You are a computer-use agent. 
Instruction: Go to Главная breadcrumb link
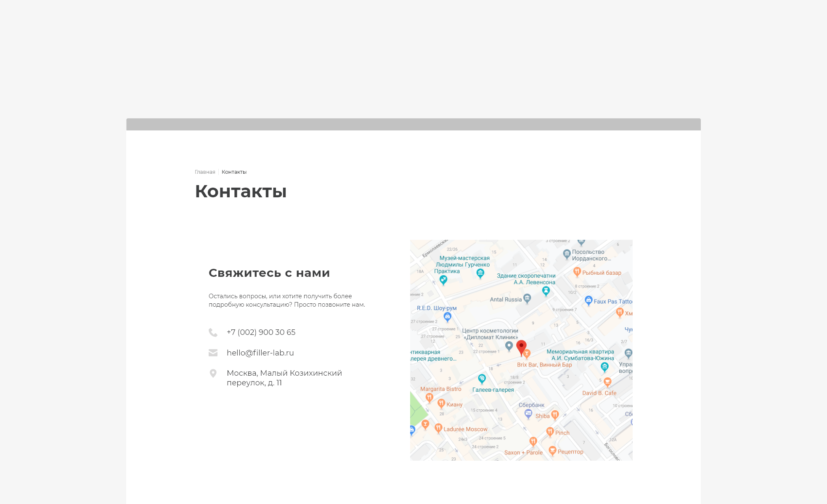[205, 172]
